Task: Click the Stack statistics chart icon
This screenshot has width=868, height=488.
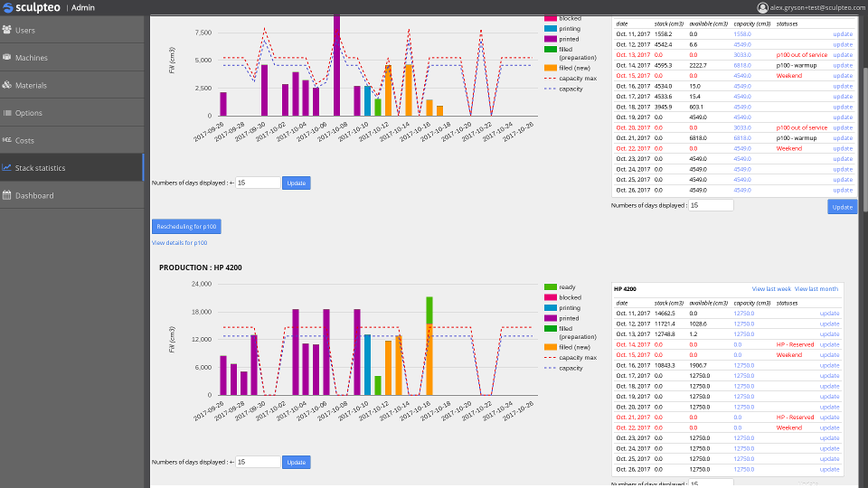Action: tap(6, 168)
